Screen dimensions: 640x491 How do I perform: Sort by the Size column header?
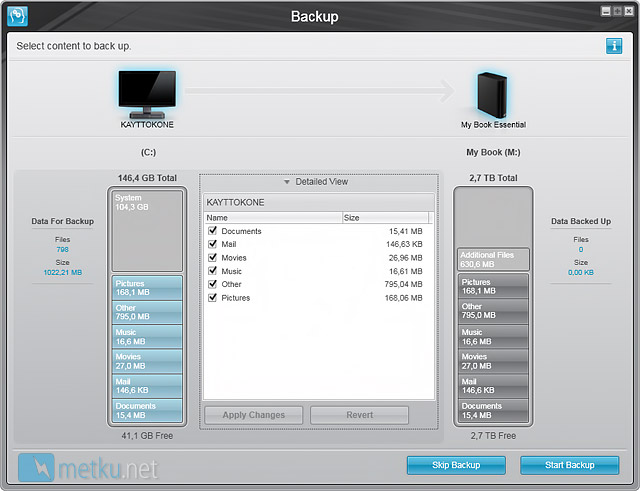(385, 218)
